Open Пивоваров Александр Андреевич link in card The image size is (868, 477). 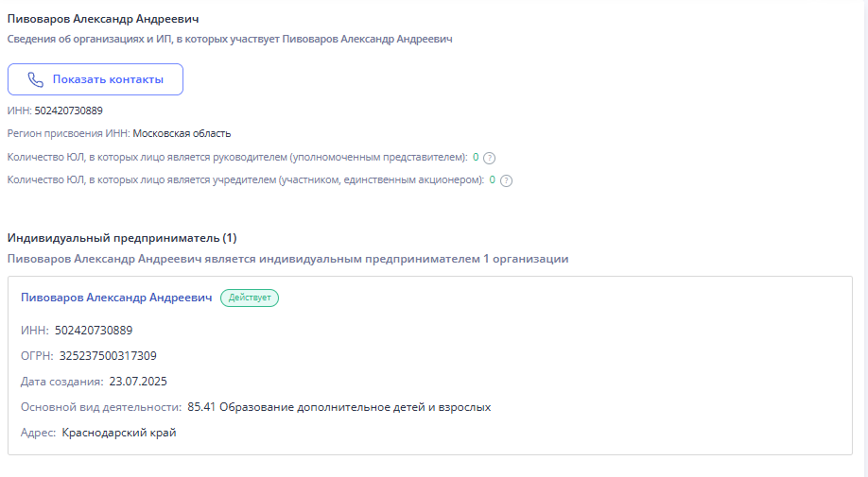click(116, 298)
